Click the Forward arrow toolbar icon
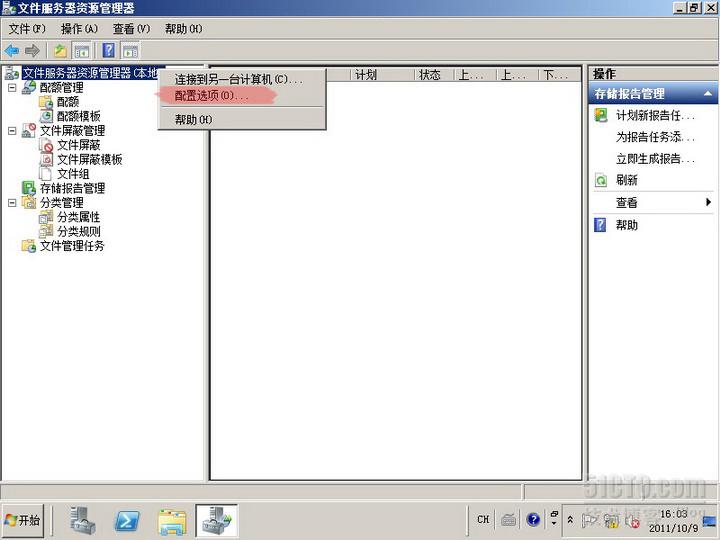720x540 pixels. [32, 51]
